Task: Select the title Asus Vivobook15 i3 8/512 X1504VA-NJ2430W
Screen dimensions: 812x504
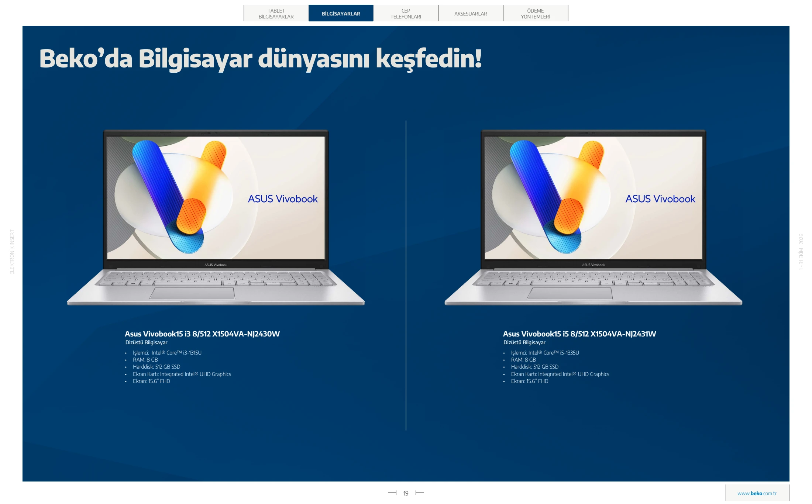Action: 202,334
